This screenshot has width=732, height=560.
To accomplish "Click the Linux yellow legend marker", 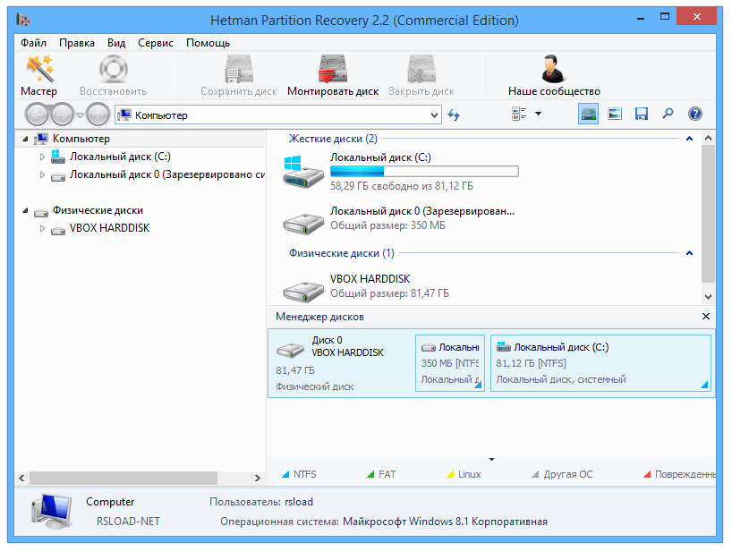I will (x=450, y=475).
